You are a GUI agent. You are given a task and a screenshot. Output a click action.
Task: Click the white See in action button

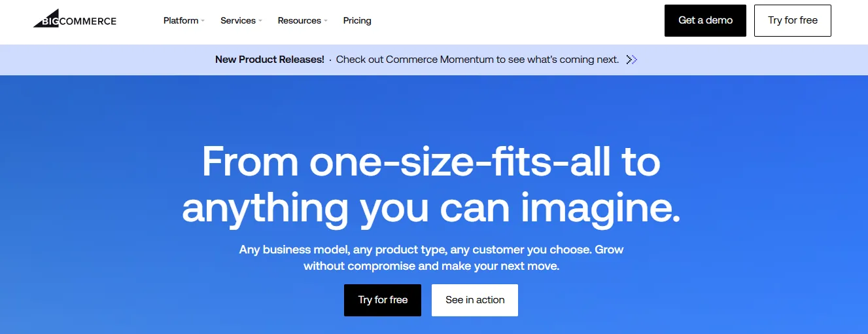(475, 300)
